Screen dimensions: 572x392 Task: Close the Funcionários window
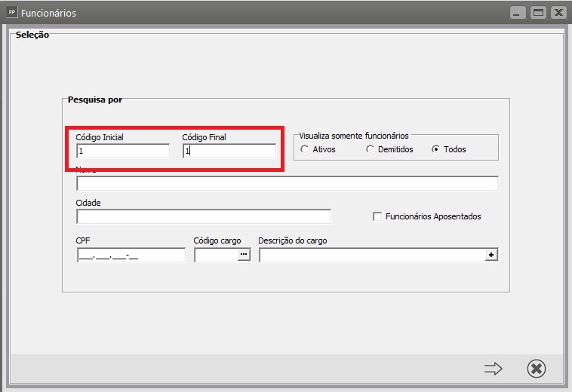pyautogui.click(x=558, y=13)
